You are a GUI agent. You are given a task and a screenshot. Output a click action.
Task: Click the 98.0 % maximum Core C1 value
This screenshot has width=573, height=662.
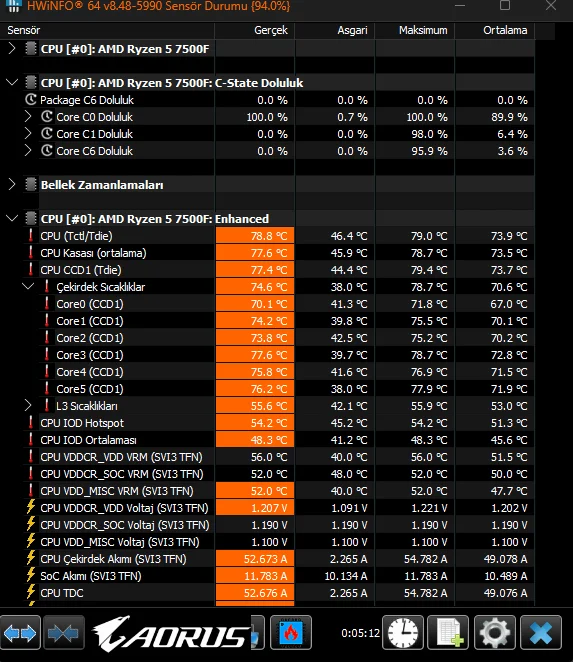(429, 134)
